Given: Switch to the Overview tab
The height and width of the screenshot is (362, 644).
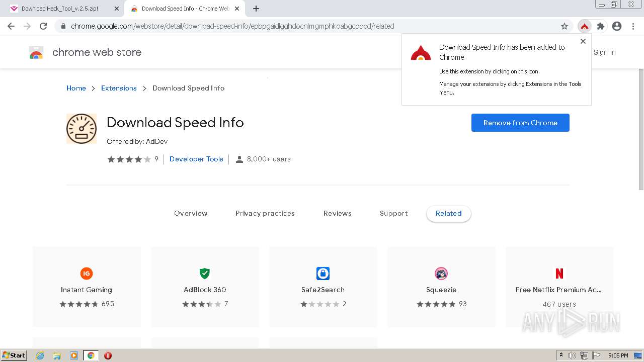Looking at the screenshot, I should (191, 213).
